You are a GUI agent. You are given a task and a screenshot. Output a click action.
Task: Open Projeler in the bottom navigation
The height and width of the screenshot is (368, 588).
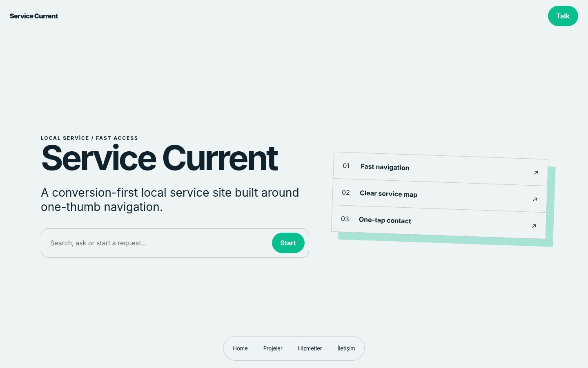click(x=273, y=348)
